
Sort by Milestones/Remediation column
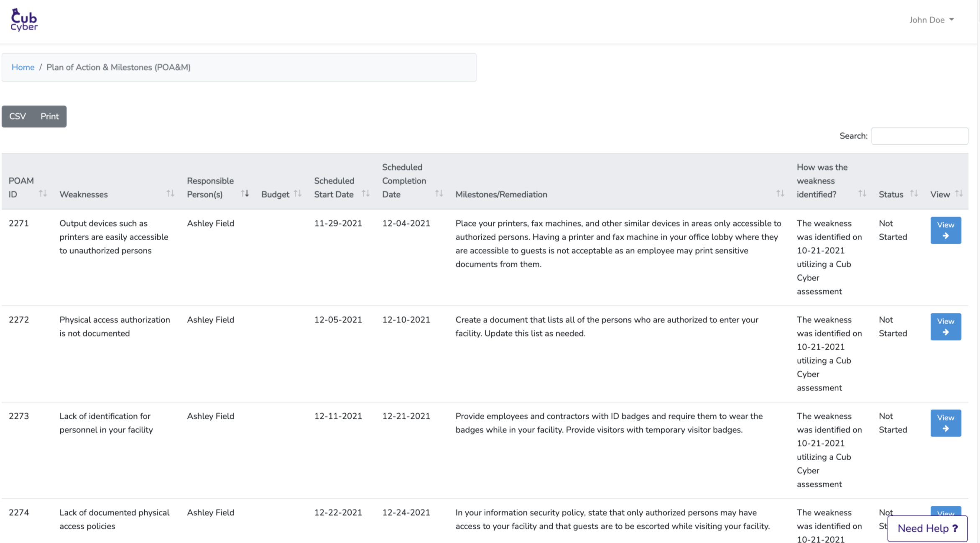780,193
